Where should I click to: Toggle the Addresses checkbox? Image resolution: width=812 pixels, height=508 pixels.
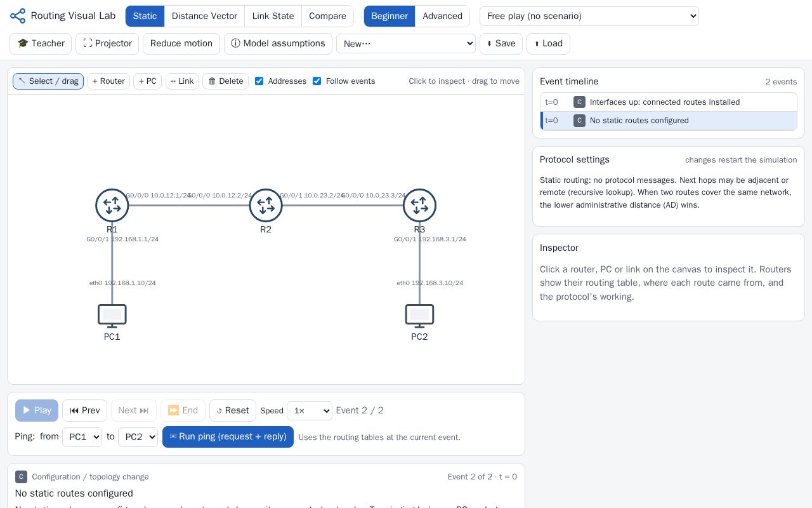coord(259,81)
